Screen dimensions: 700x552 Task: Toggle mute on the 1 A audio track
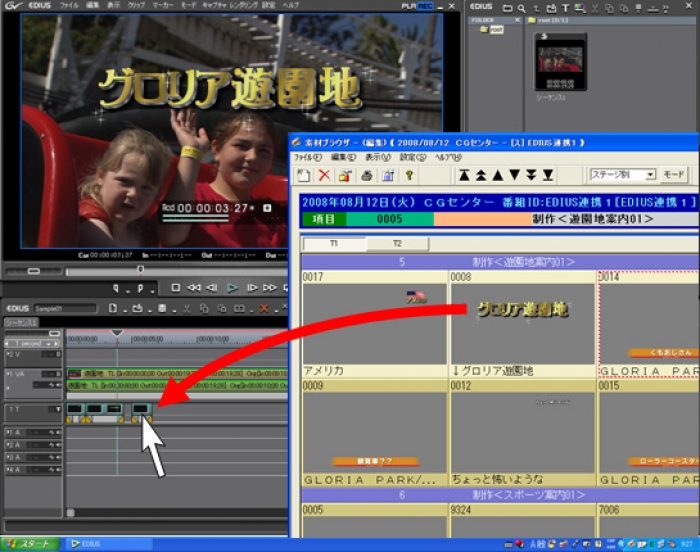[58, 432]
